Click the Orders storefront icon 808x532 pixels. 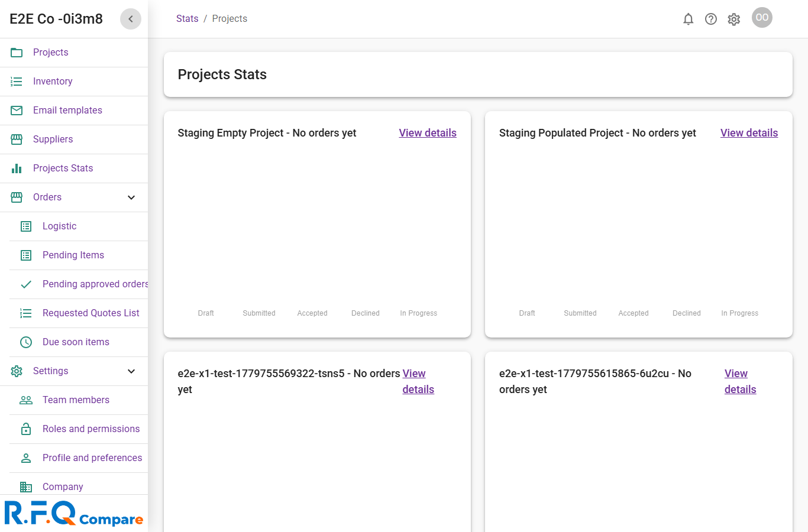coord(17,197)
